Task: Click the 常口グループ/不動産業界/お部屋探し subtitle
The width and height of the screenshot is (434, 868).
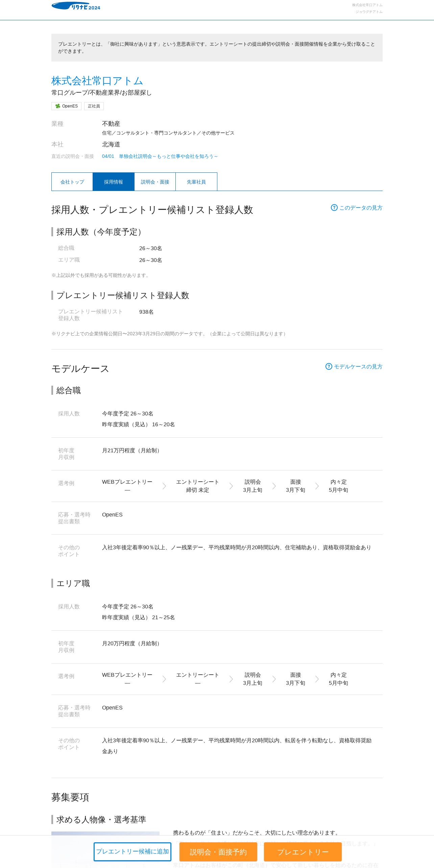Action: click(x=101, y=93)
